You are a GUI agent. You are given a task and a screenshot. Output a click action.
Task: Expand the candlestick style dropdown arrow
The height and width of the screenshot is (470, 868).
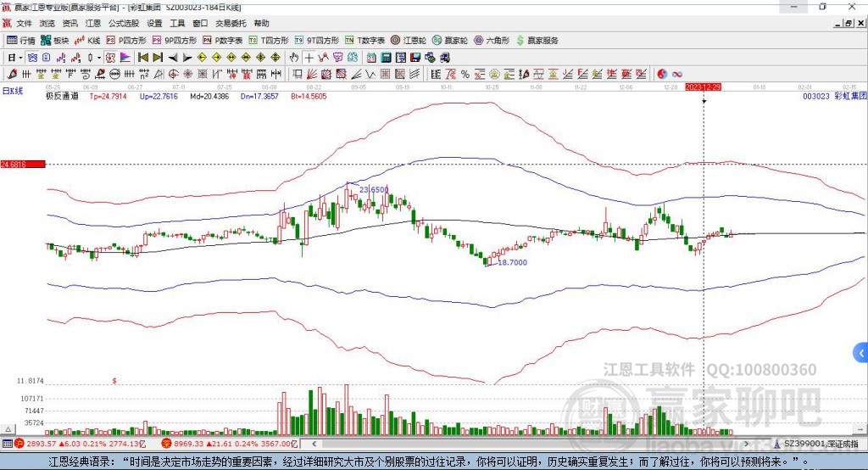(x=99, y=57)
